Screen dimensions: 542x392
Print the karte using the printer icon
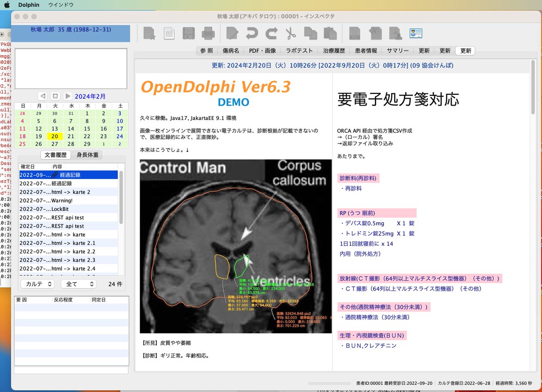[208, 33]
